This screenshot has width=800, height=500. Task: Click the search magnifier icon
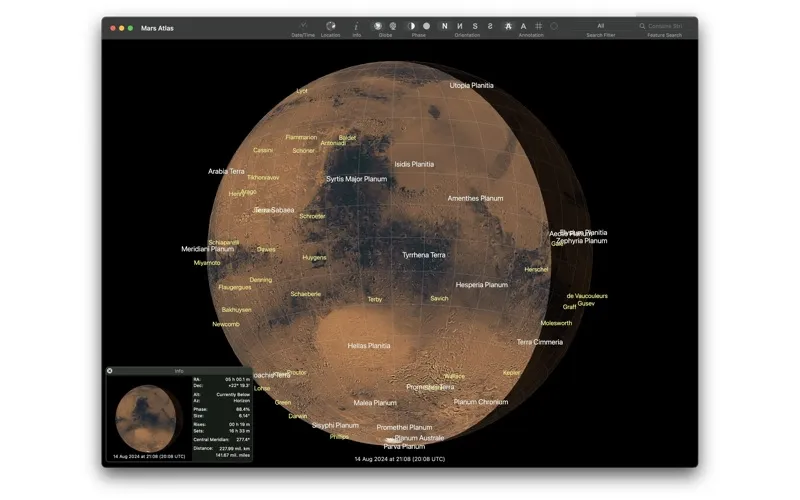642,26
